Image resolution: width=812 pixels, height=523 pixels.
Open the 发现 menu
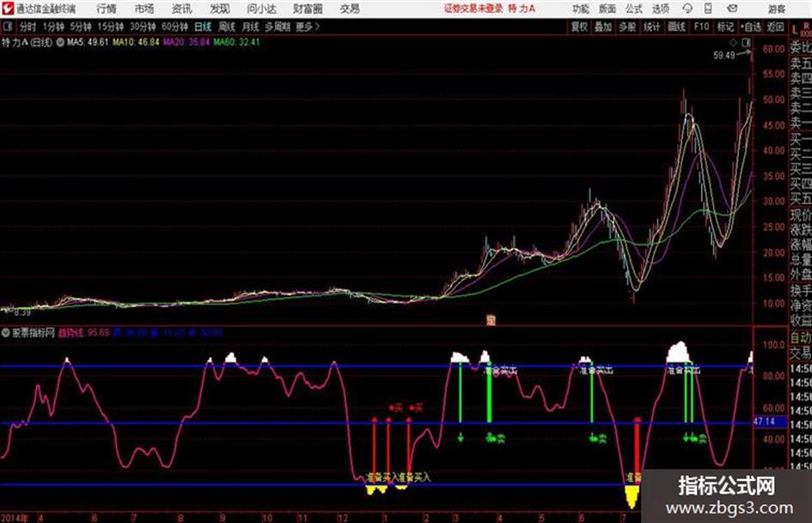(x=220, y=9)
